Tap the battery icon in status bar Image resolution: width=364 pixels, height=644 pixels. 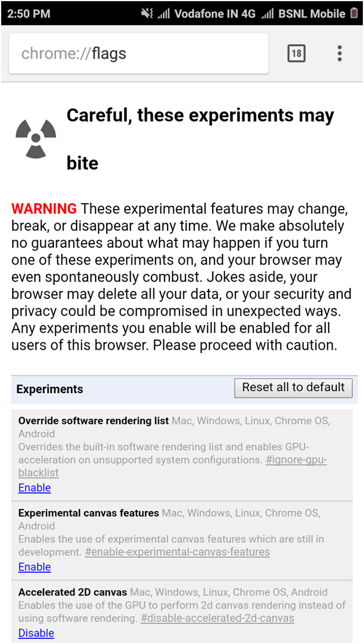pos(354,13)
